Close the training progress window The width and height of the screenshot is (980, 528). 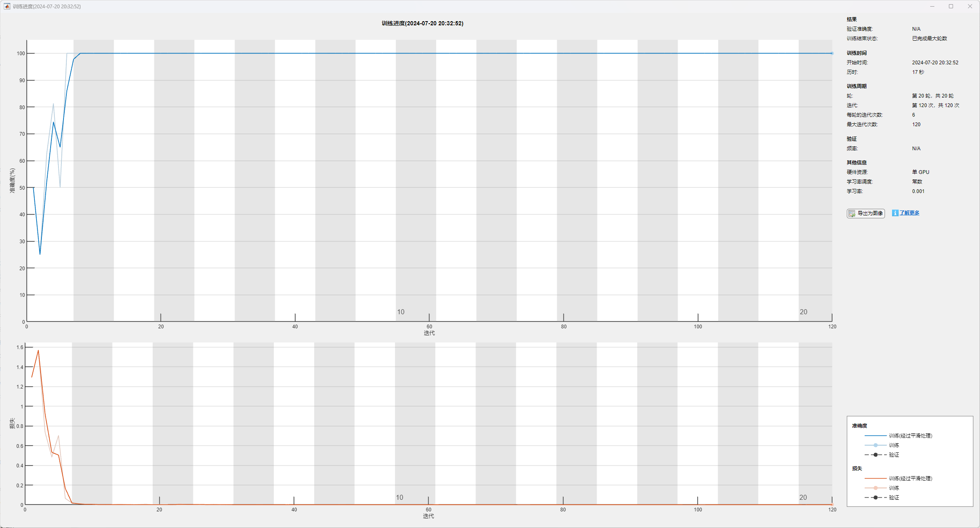click(970, 6)
